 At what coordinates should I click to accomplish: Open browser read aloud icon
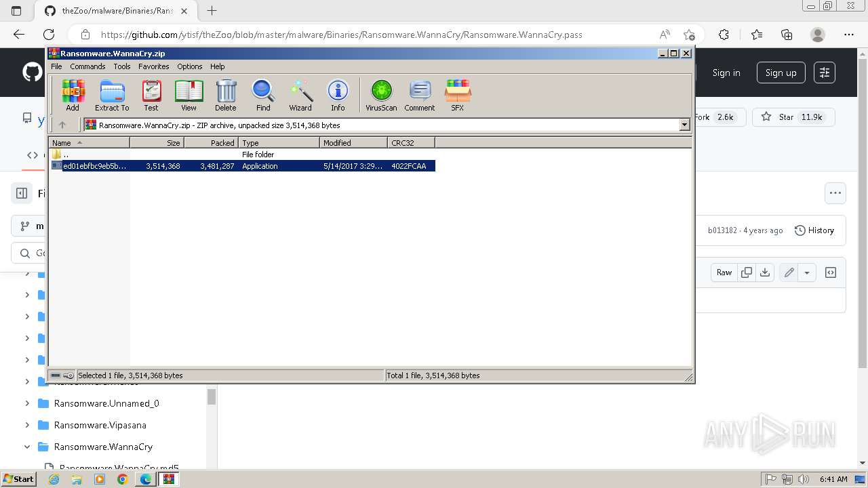(665, 35)
